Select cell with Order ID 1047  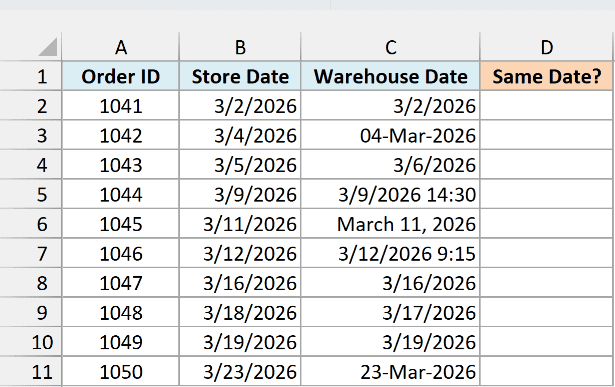coord(120,283)
